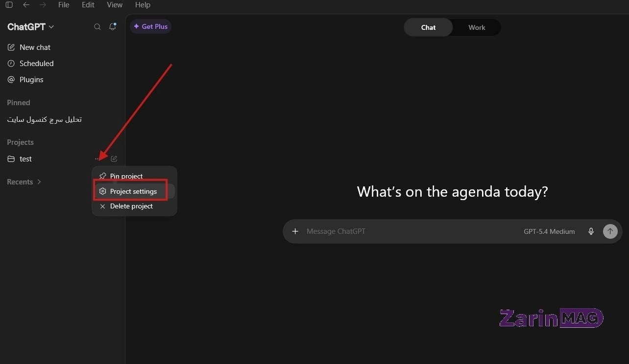Expand the Recents section chevron
The width and height of the screenshot is (629, 364).
[x=39, y=182]
